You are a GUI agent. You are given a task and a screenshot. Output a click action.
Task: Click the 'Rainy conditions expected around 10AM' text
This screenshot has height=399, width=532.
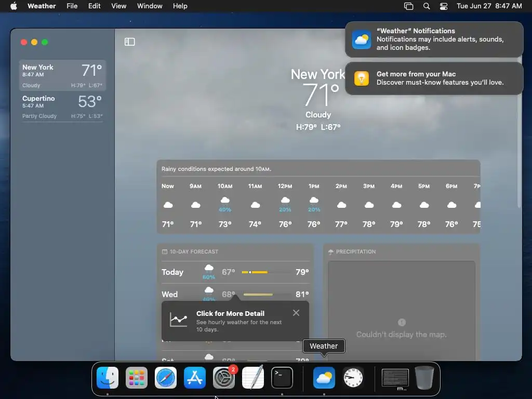coord(216,169)
